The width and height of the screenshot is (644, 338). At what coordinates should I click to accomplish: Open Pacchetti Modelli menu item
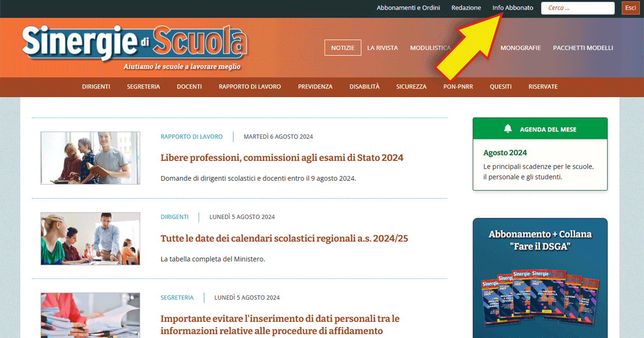(583, 48)
